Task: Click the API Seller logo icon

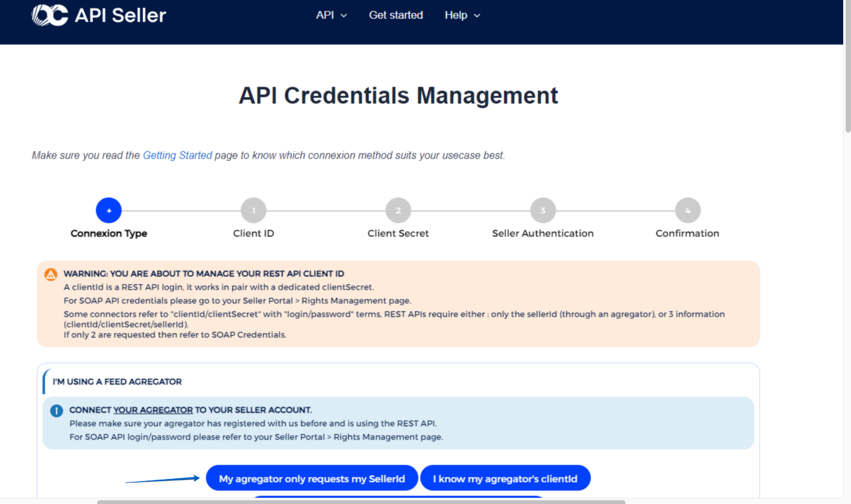Action: [x=50, y=15]
